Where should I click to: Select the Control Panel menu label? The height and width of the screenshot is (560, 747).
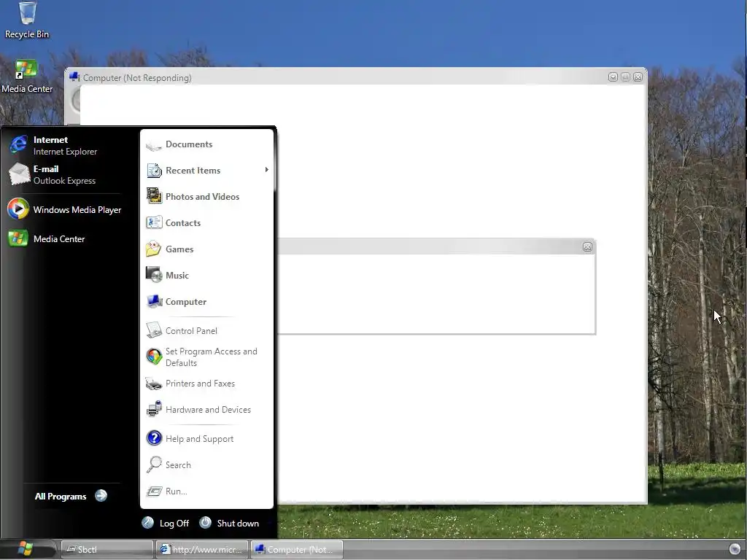(191, 330)
